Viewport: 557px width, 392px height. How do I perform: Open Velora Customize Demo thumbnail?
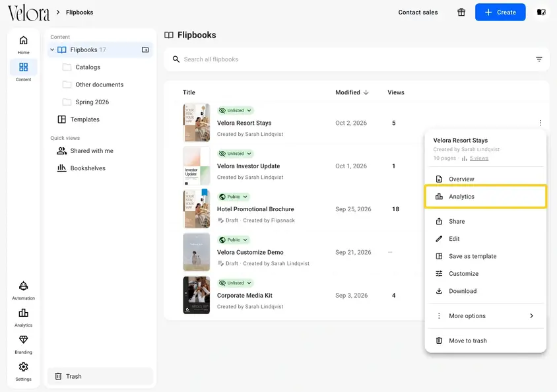pyautogui.click(x=197, y=252)
